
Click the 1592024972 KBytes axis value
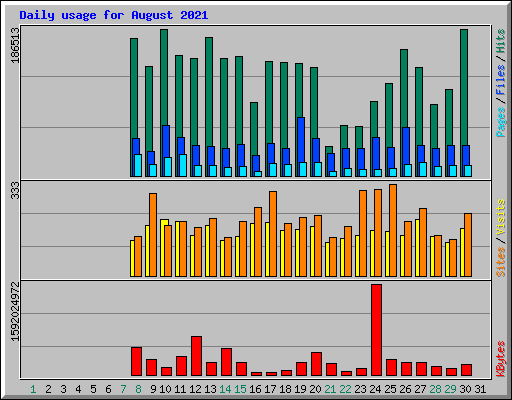[15, 312]
